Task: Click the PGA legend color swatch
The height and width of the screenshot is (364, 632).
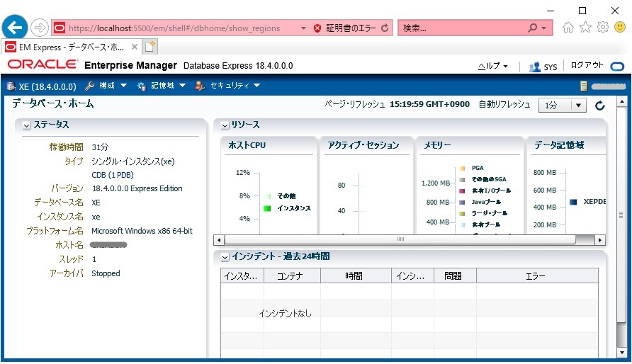Action: click(463, 169)
